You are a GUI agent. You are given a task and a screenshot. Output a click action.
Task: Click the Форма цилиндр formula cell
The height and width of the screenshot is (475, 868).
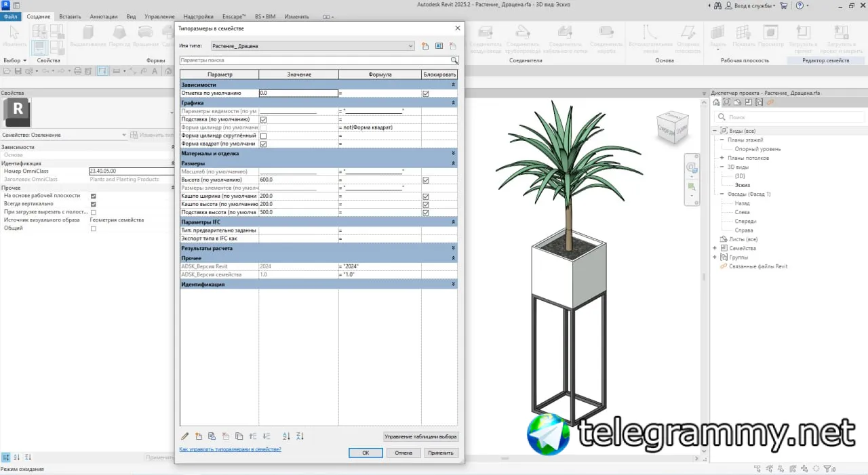[x=380, y=127]
